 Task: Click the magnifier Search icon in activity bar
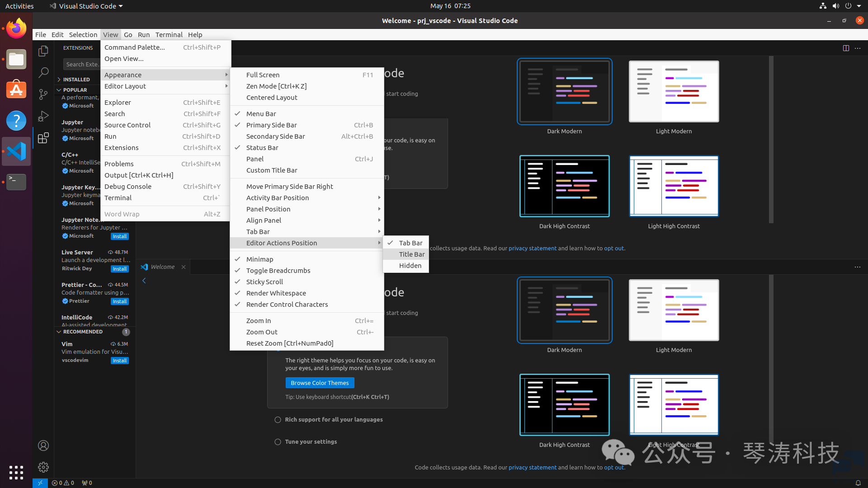(43, 72)
